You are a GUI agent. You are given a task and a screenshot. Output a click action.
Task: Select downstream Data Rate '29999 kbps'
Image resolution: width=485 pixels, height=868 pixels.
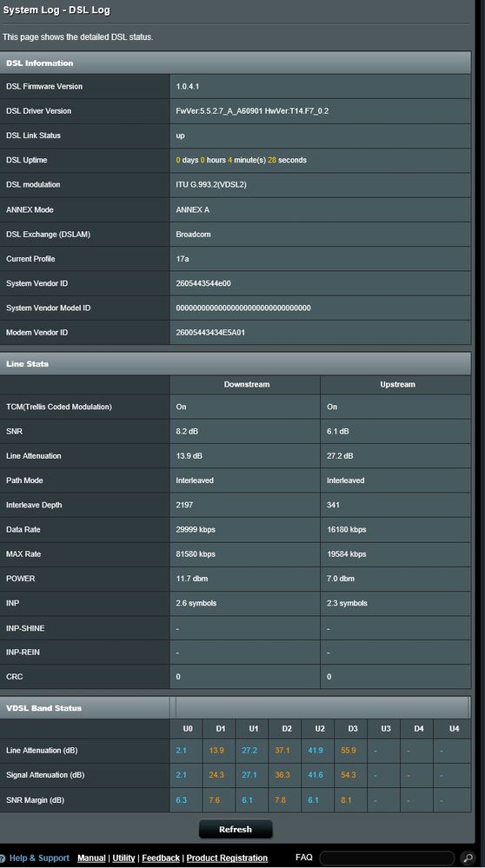click(x=196, y=529)
